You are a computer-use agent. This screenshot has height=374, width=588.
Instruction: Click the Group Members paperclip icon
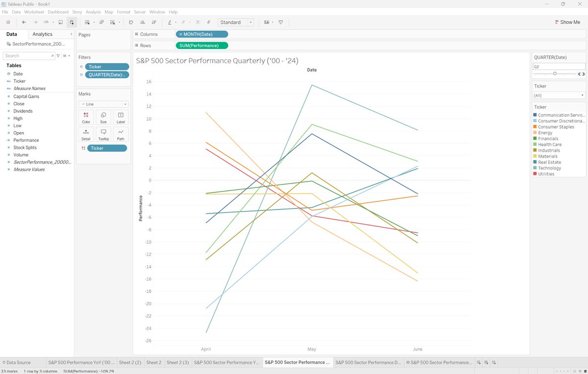pyautogui.click(x=183, y=22)
